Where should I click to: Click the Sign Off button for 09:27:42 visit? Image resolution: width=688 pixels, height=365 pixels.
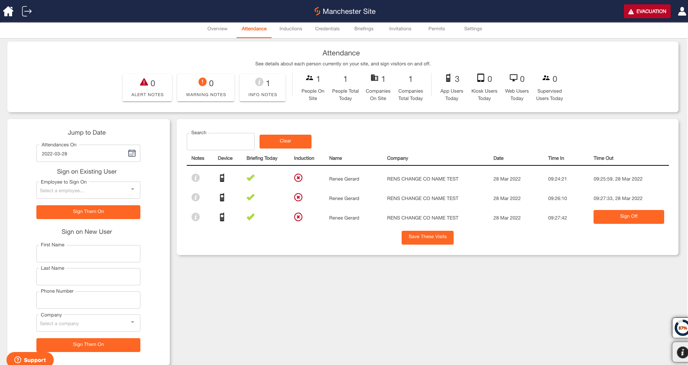click(x=628, y=217)
